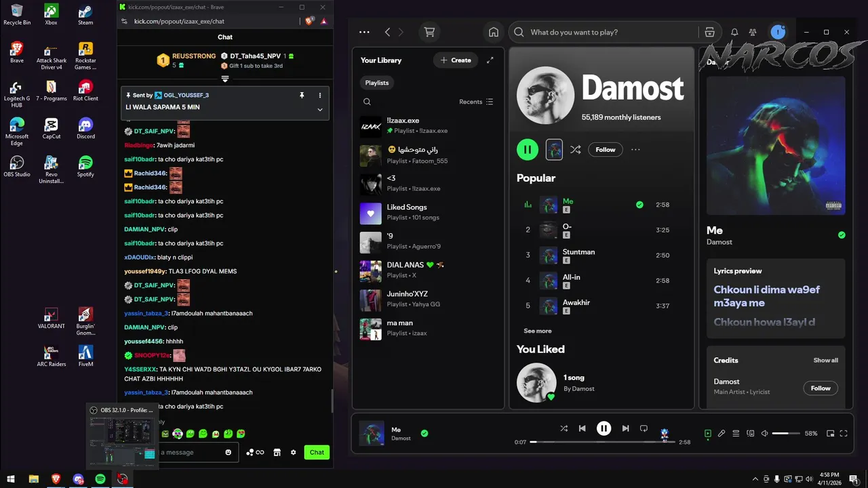
Task: Expand Your Library to full view
Action: pos(490,60)
